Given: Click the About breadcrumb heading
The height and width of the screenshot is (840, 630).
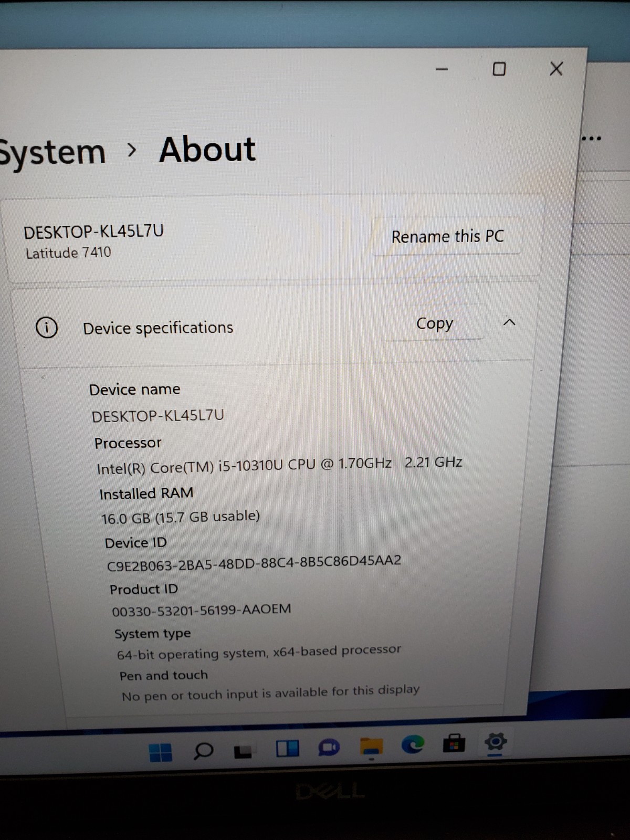Looking at the screenshot, I should click(x=207, y=150).
